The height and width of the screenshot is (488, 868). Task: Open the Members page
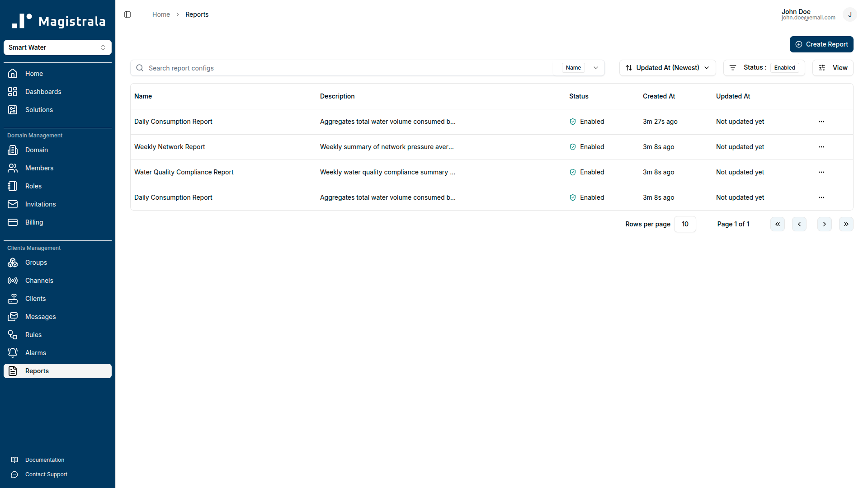pos(39,168)
